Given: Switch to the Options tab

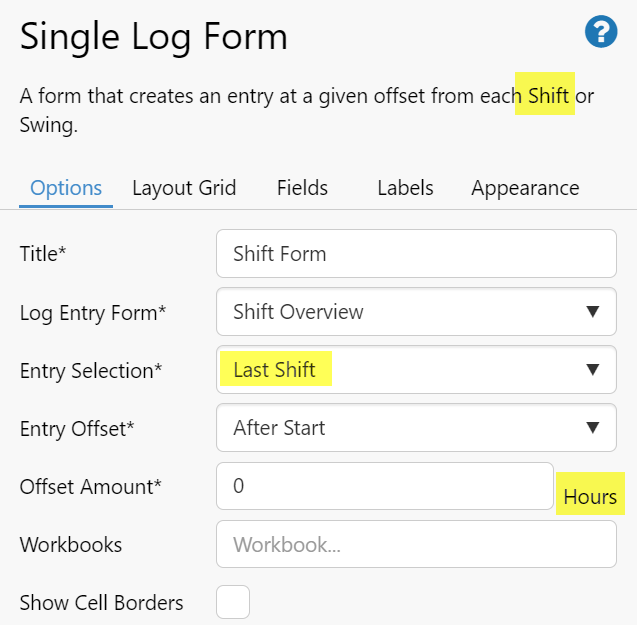Looking at the screenshot, I should pyautogui.click(x=66, y=188).
